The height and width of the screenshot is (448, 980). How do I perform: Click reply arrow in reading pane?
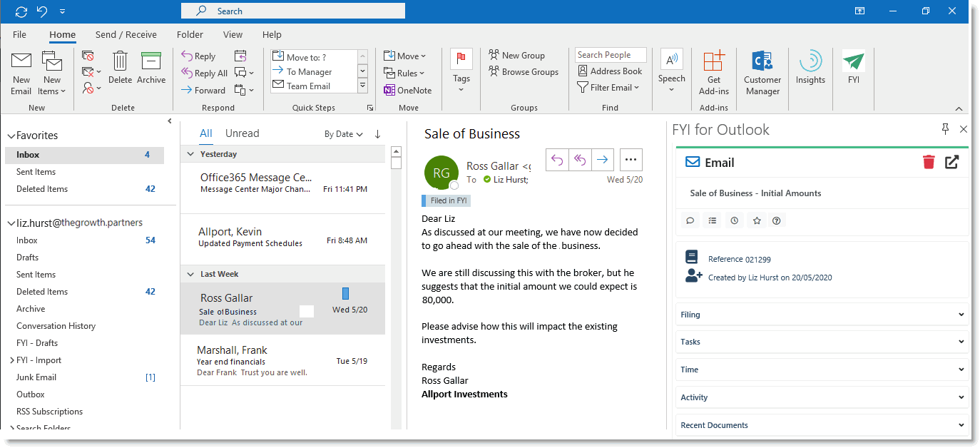(x=557, y=160)
